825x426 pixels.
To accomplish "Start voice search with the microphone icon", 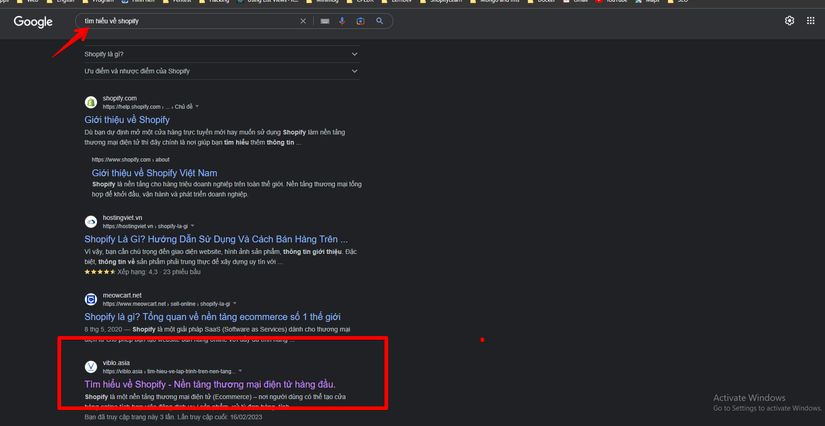I will [343, 21].
